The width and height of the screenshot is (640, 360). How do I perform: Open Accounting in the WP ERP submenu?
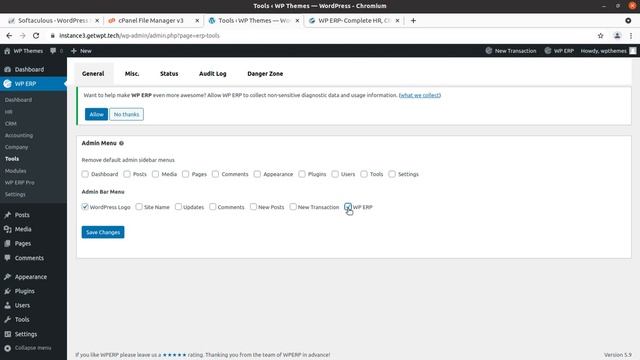click(19, 135)
